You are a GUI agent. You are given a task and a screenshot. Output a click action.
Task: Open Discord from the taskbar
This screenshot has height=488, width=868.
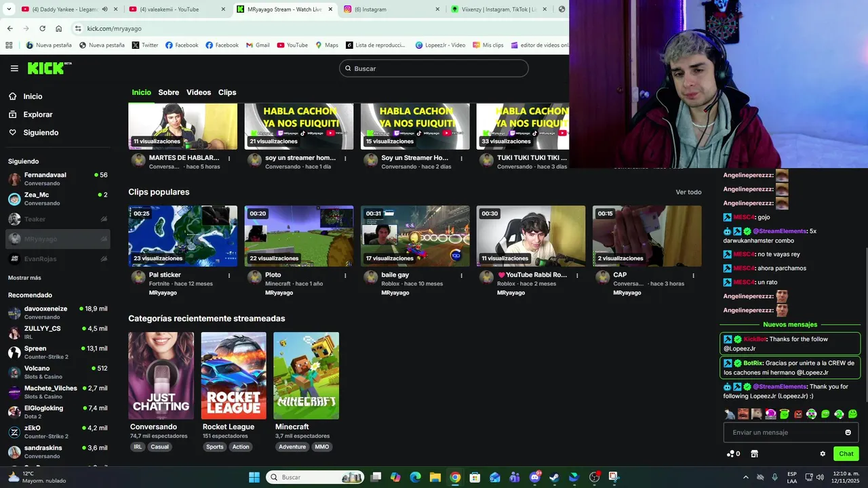534,477
